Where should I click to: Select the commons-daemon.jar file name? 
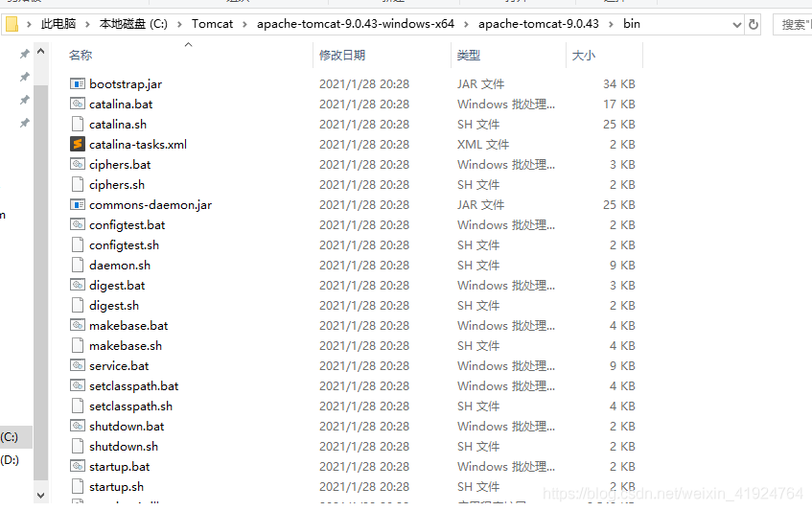pos(151,204)
